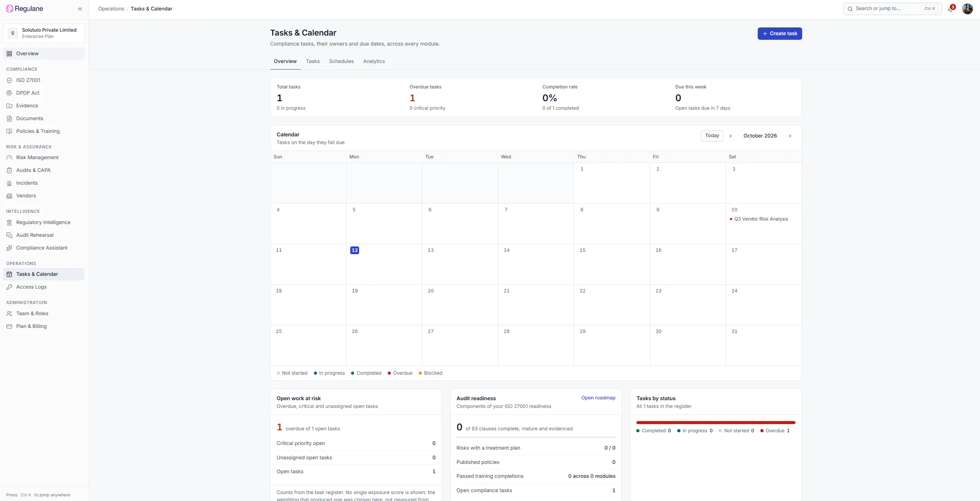Viewport: 980px width, 501px height.
Task: Open roadmap link in Audit readiness
Action: point(598,398)
